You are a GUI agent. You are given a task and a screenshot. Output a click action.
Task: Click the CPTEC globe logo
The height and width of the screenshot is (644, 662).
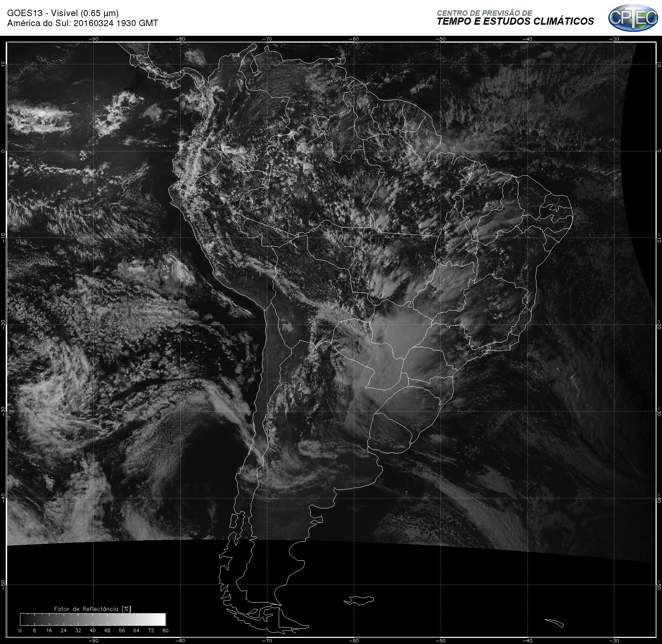pos(633,18)
